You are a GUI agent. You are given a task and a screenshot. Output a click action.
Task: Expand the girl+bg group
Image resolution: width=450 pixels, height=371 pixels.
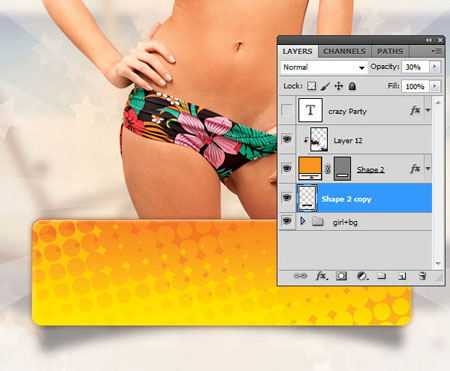pos(303,221)
